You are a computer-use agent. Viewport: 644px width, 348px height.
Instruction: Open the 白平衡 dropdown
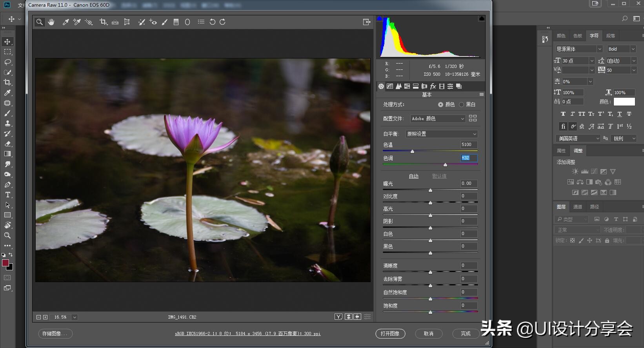(441, 134)
